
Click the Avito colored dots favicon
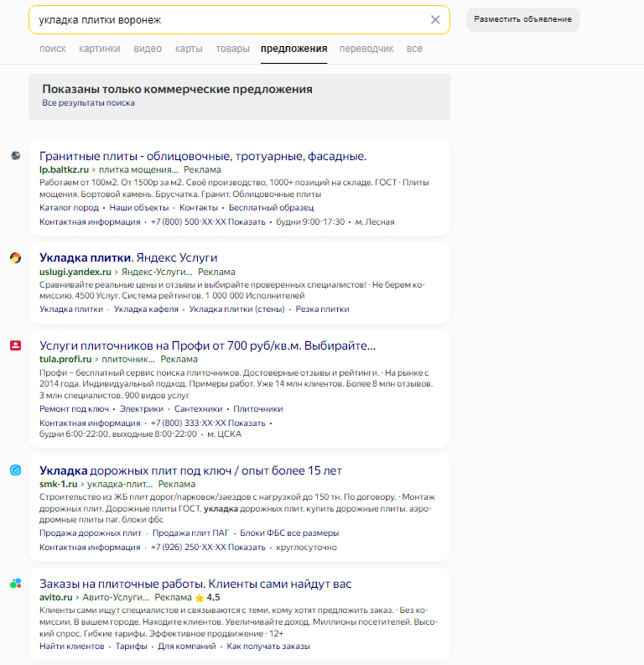16,584
